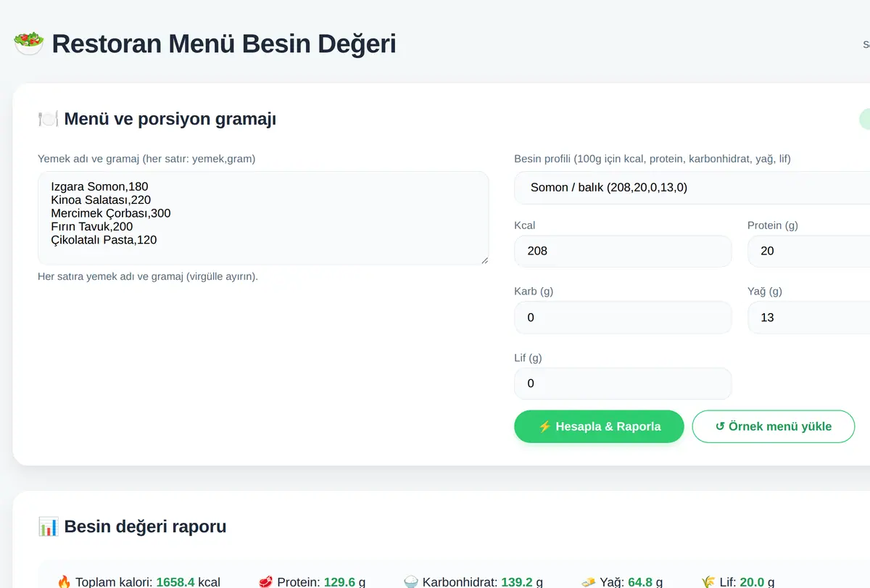The image size is (870, 588).
Task: Click the Menü ve porsiyon gramajı heading
Action: tap(170, 119)
